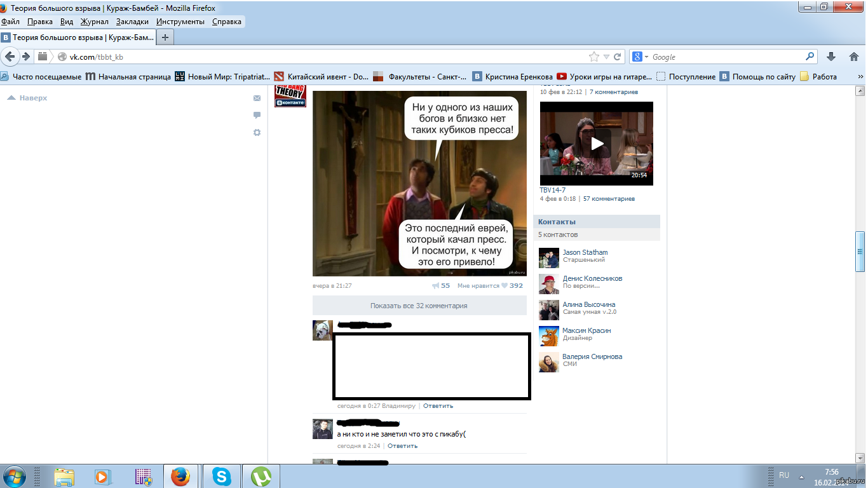The height and width of the screenshot is (488, 868).
Task: Click in the Google search field
Action: [724, 57]
